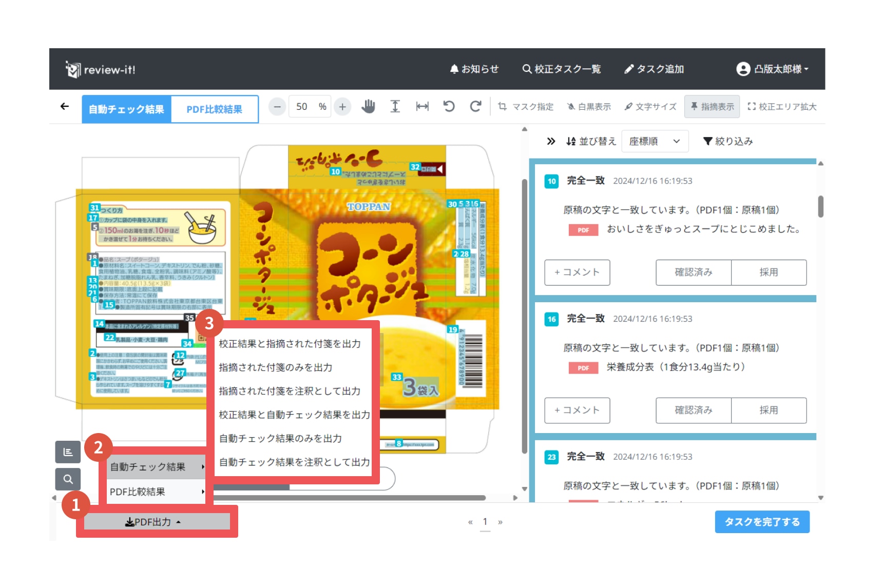
Task: Rotate the image clockwise
Action: point(475,107)
